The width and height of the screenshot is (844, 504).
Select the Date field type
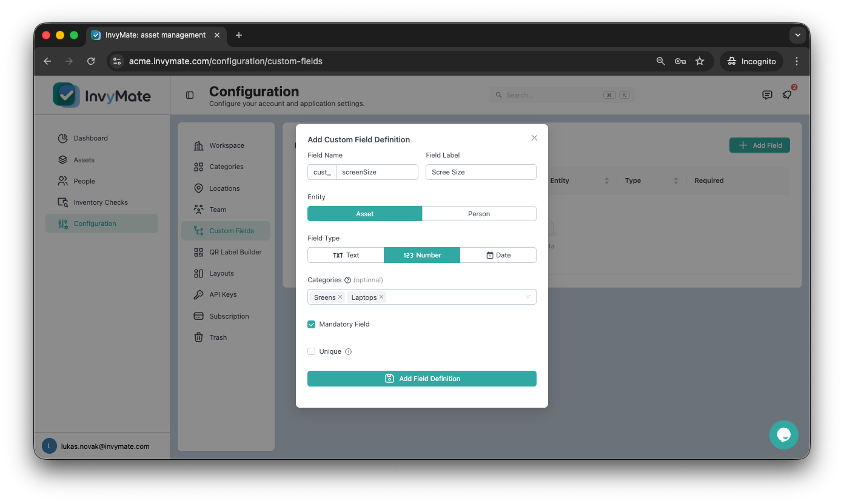(x=498, y=255)
